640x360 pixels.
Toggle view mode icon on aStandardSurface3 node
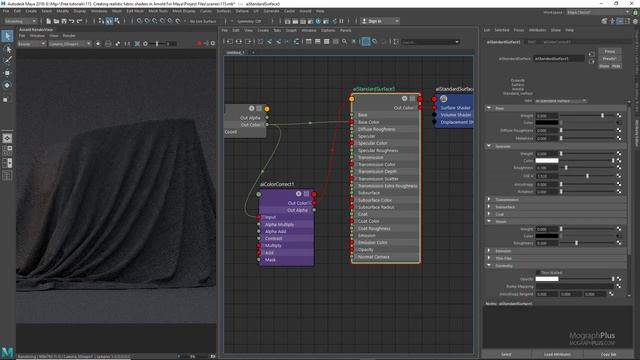[412, 99]
